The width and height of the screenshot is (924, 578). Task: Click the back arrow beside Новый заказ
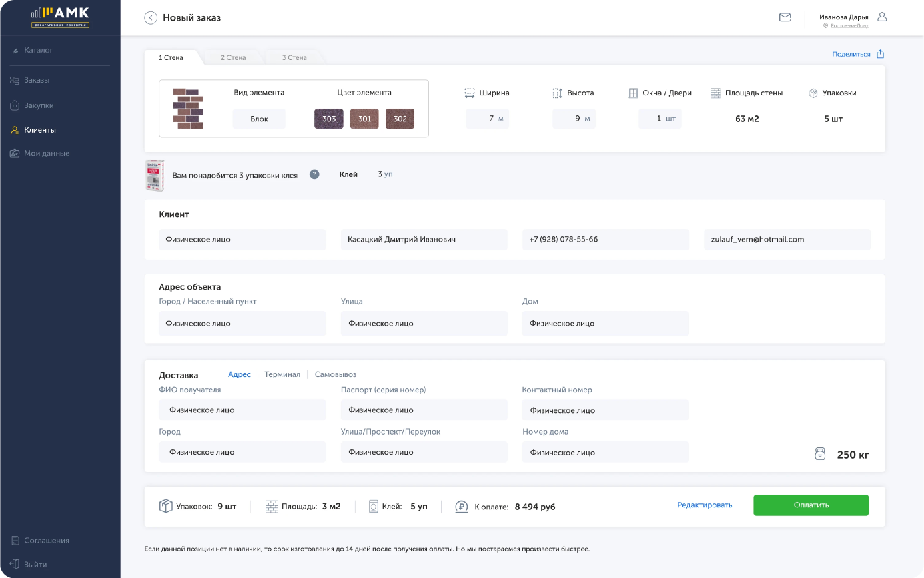tap(151, 18)
